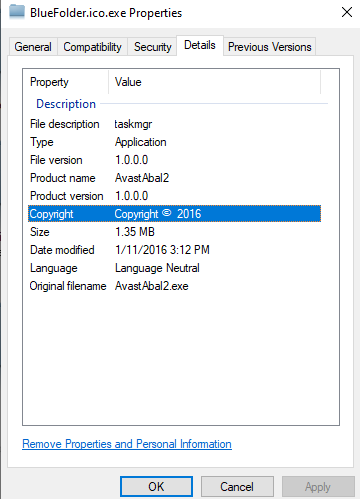Click the File version 1.0.0.0 value
360x499 pixels.
pyautogui.click(x=132, y=160)
